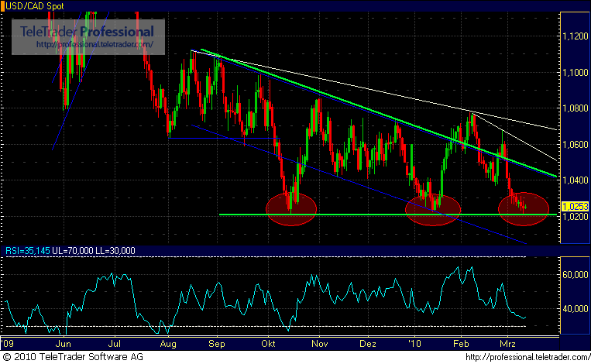Click the LL=30,000 lower limit label
The image size is (591, 364).
(x=115, y=251)
